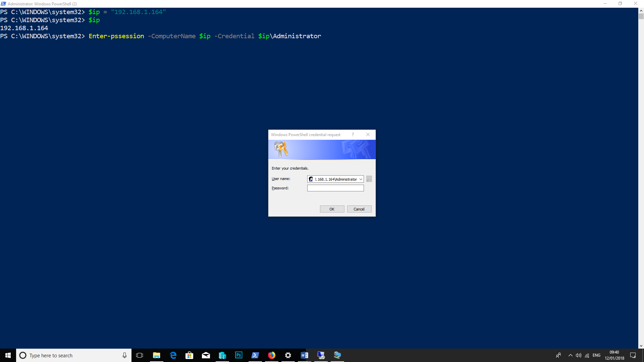644x362 pixels.
Task: Open the Wi-Fi network flyout
Action: tap(587, 355)
